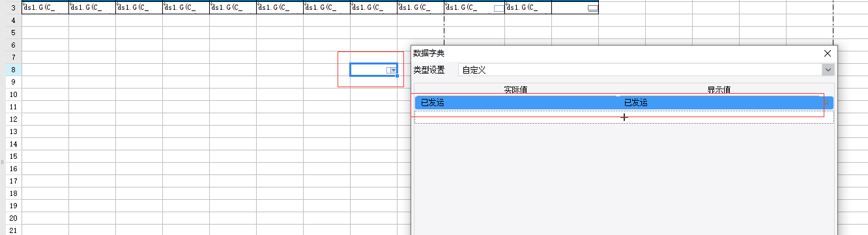Click the widget icon inside the ds1.G row 3 cell

pyautogui.click(x=499, y=8)
